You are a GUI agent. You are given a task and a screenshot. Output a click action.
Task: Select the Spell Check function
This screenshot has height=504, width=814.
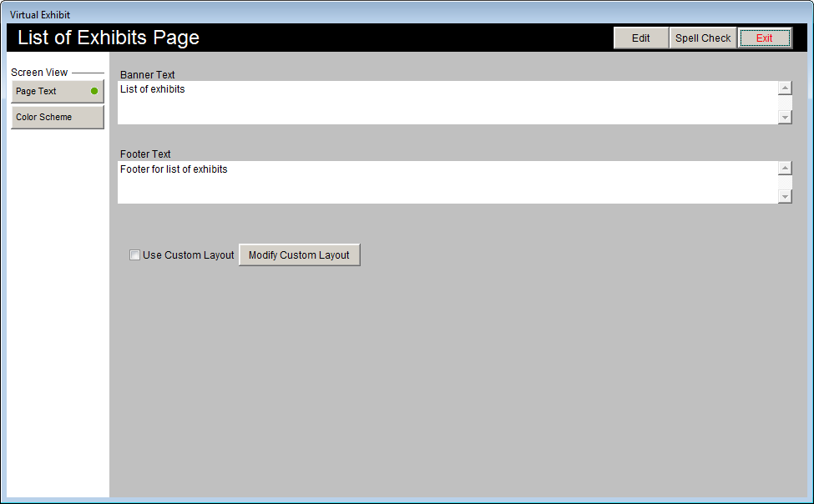point(702,38)
